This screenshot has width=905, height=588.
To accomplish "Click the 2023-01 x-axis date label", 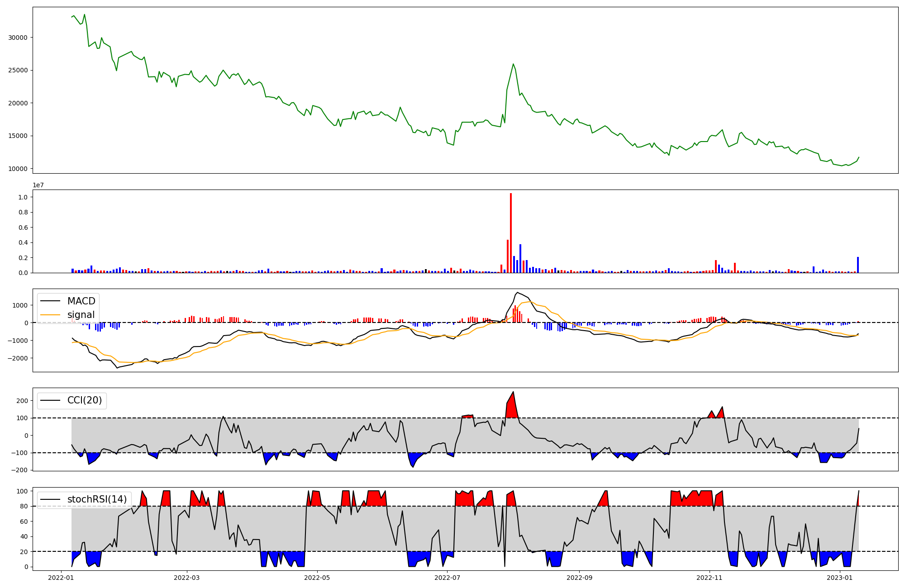I will [840, 578].
